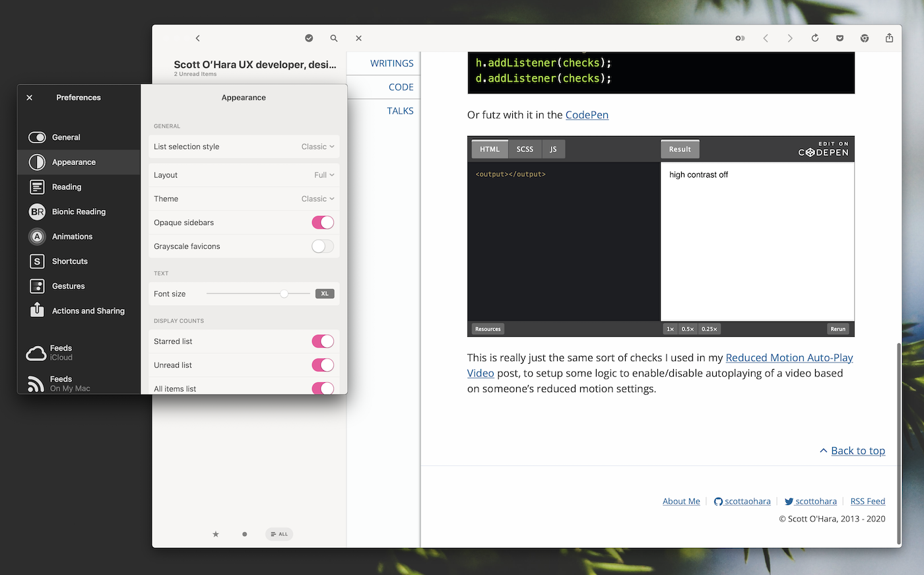Set CodePen zoom to 1x
Viewport: 924px width, 575px height.
671,329
